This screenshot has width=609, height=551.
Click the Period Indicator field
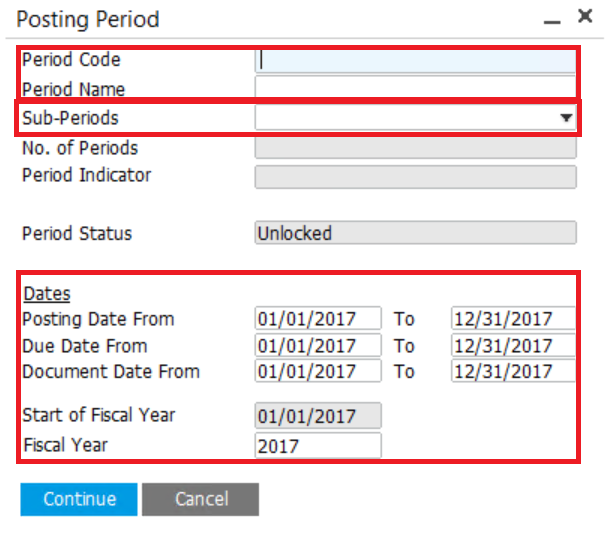point(415,177)
